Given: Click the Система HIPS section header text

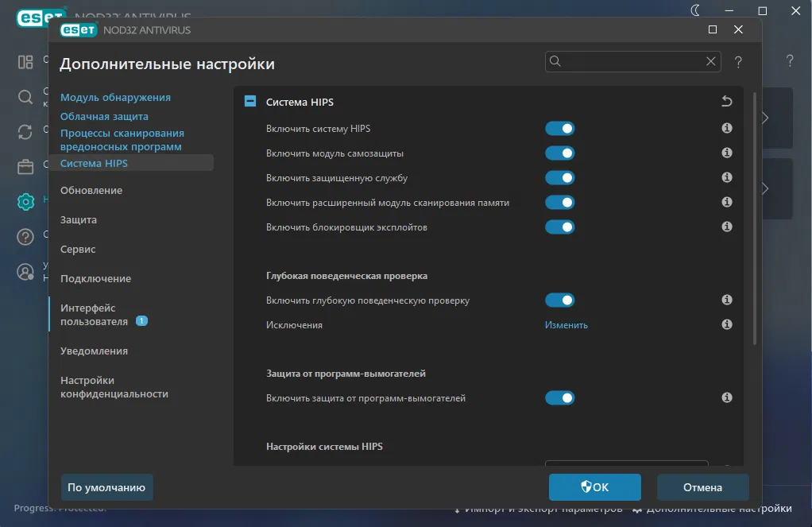Looking at the screenshot, I should (300, 102).
